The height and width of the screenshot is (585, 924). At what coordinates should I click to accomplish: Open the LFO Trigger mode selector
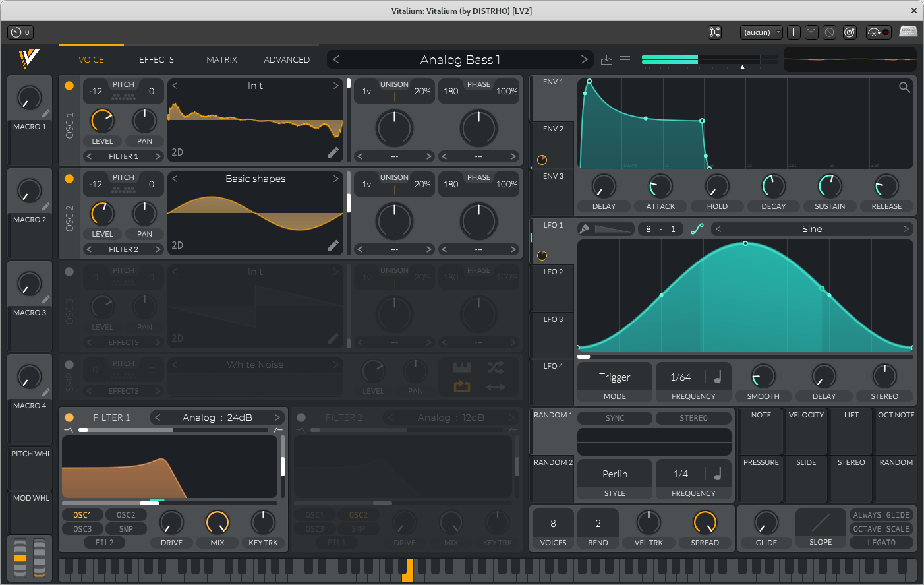[615, 377]
